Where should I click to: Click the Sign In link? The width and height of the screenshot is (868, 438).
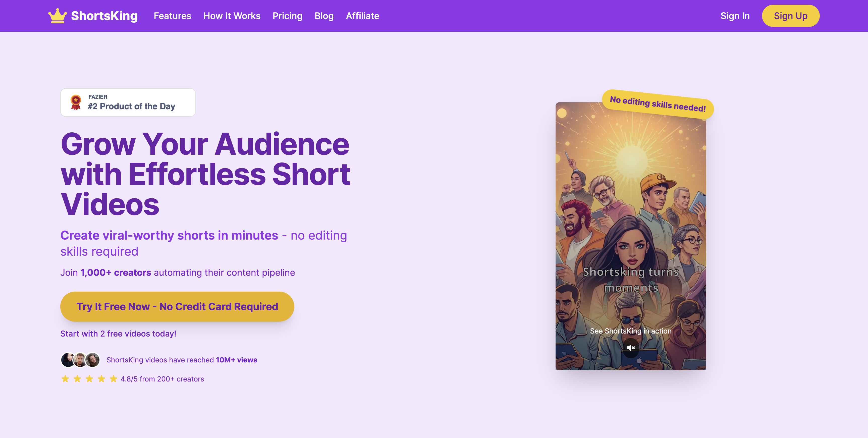click(x=735, y=16)
